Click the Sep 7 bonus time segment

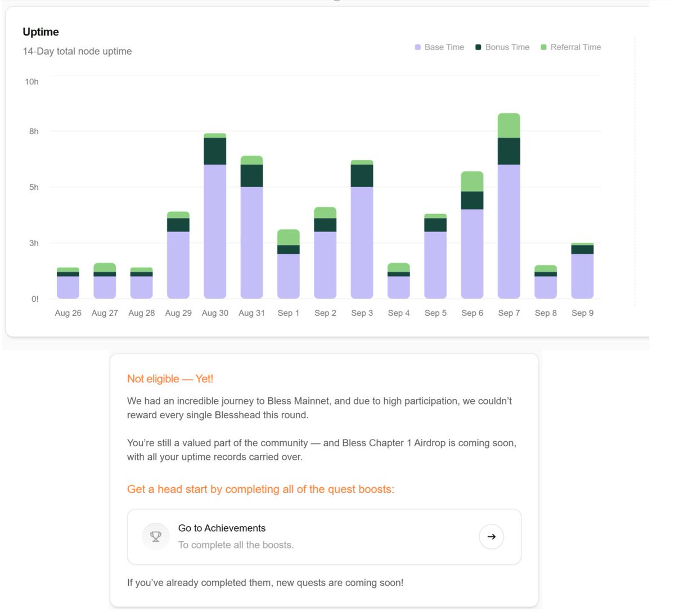click(x=509, y=151)
